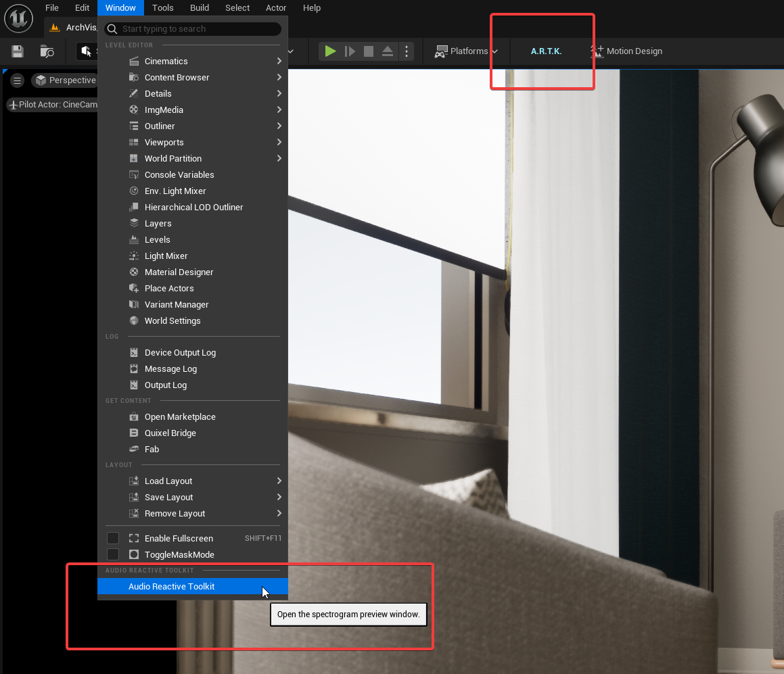
Task: Click Quixel Bridge menu entry
Action: (193, 433)
